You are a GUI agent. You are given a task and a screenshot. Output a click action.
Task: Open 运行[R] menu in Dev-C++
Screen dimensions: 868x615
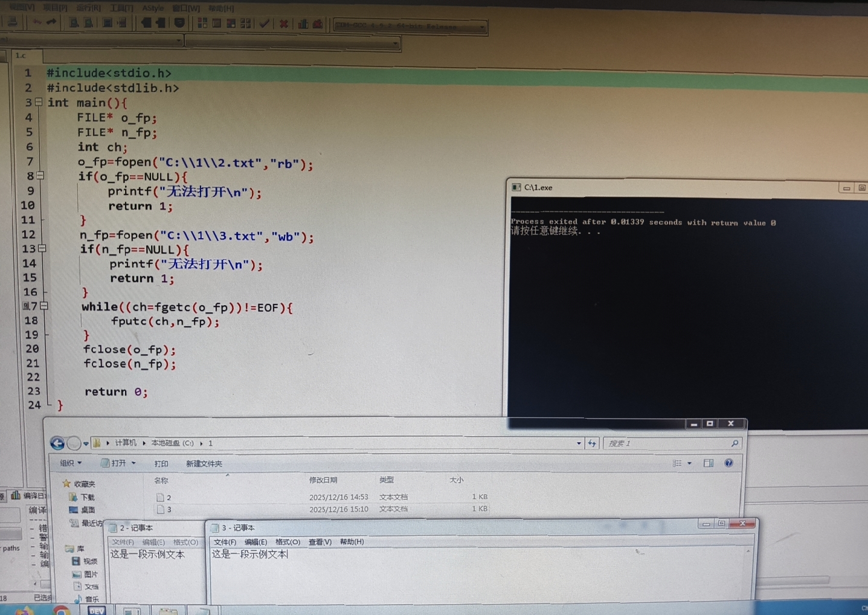(88, 8)
